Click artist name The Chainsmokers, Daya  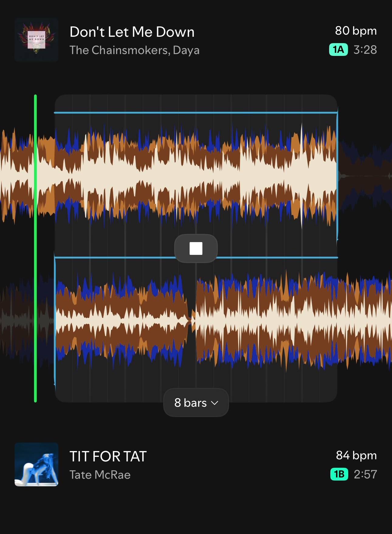pos(135,50)
